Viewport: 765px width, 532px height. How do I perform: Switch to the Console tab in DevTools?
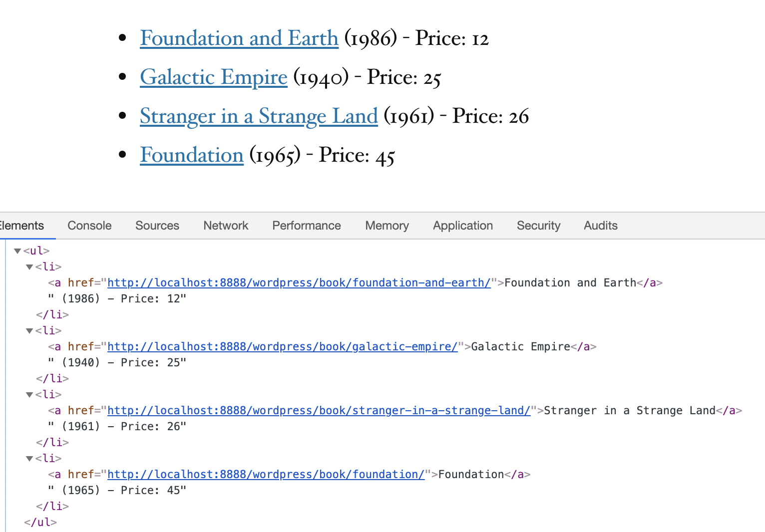[89, 226]
